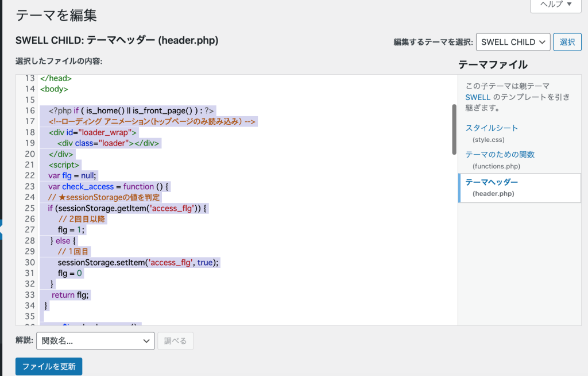
Task: Click the check_access function line
Action: point(109,186)
